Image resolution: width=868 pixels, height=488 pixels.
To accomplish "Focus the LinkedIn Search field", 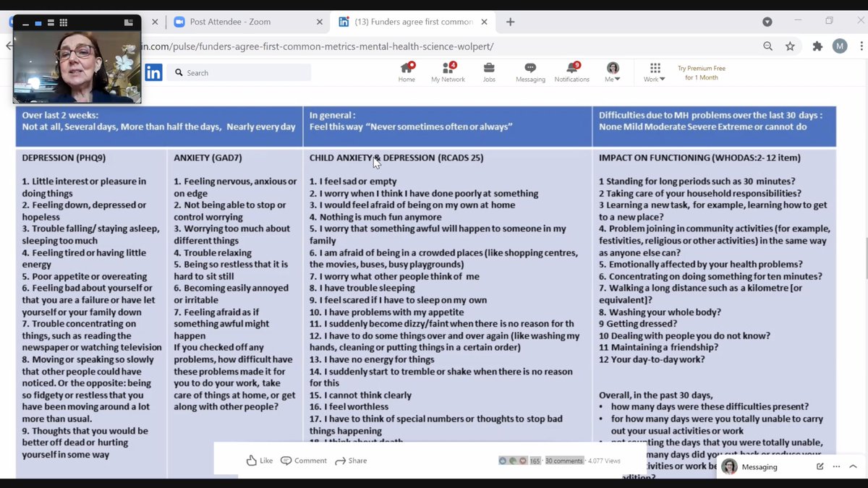I will 239,72.
